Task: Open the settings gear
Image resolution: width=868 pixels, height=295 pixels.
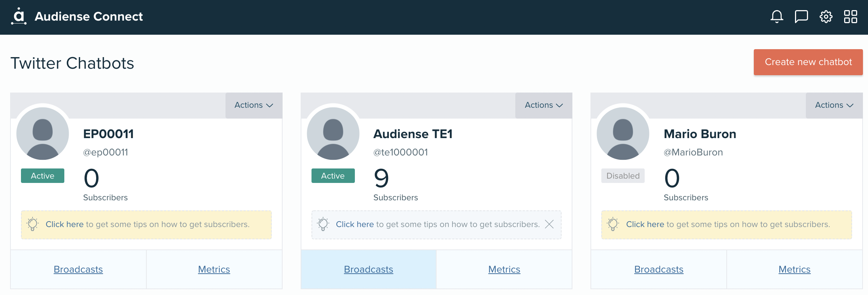Action: pos(826,17)
